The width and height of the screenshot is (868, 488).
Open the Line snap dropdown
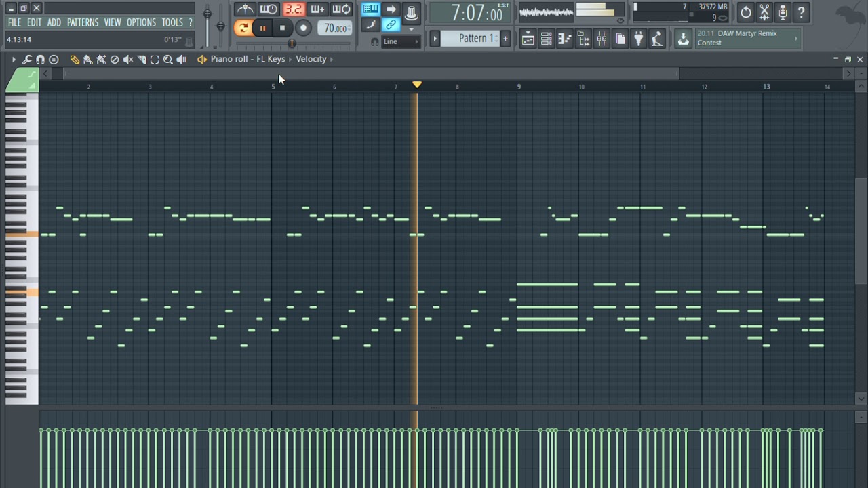pos(401,41)
